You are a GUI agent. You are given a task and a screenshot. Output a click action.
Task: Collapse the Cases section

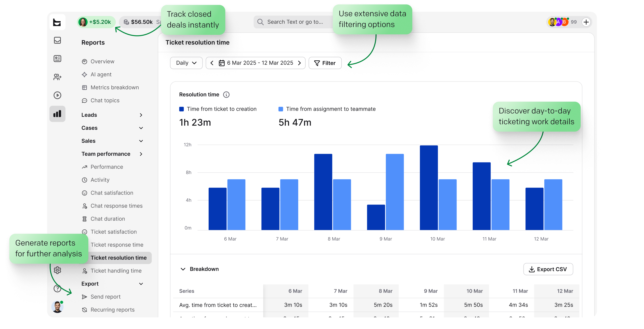112,128
